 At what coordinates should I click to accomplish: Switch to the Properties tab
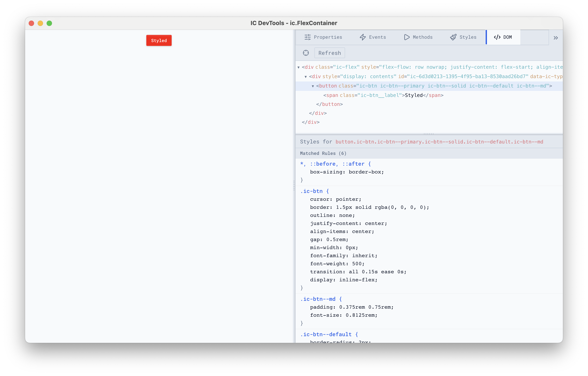point(328,37)
